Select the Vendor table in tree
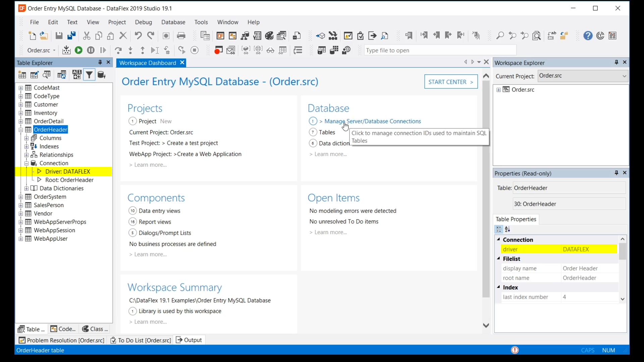This screenshot has width=644, height=362. pos(43,214)
